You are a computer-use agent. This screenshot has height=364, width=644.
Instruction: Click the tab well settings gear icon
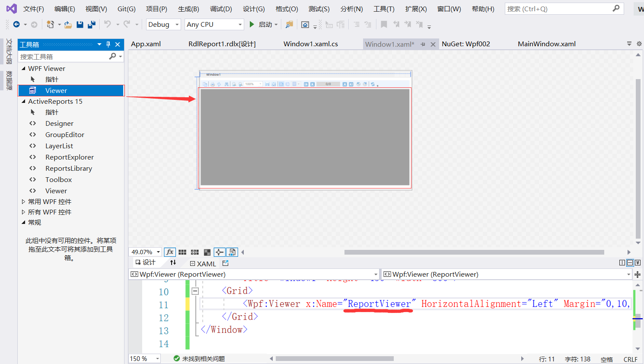point(639,44)
